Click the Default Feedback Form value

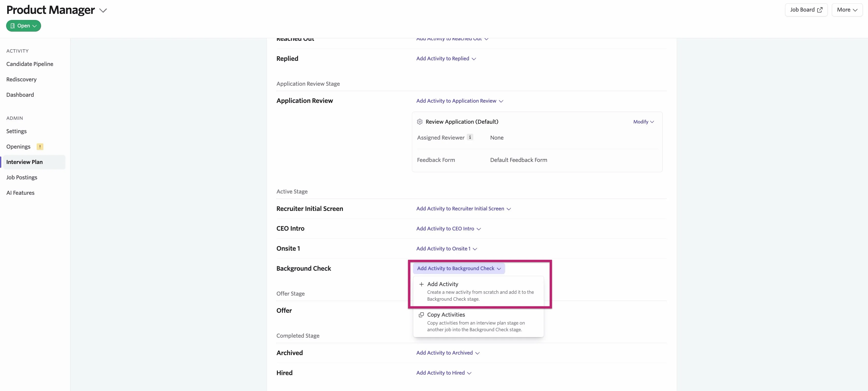(x=519, y=160)
